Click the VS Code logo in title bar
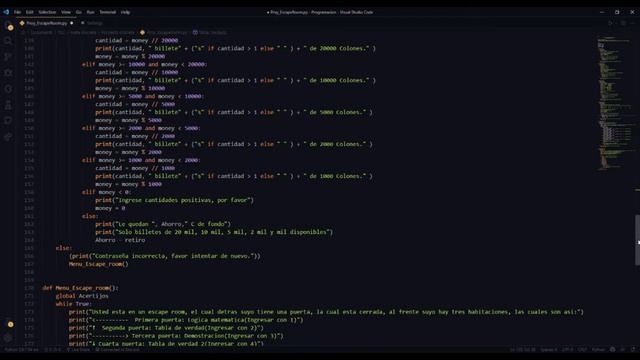This screenshot has width=640, height=360. [x=6, y=12]
